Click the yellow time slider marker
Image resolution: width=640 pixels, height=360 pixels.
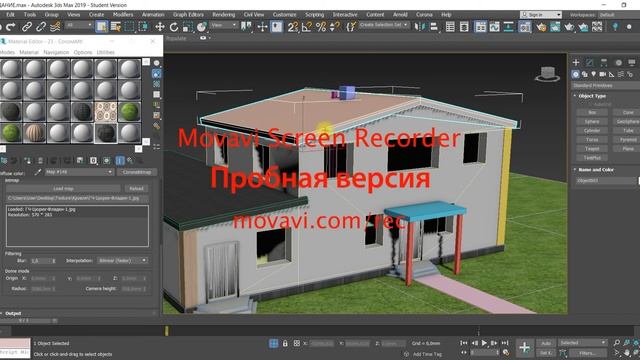167,331
